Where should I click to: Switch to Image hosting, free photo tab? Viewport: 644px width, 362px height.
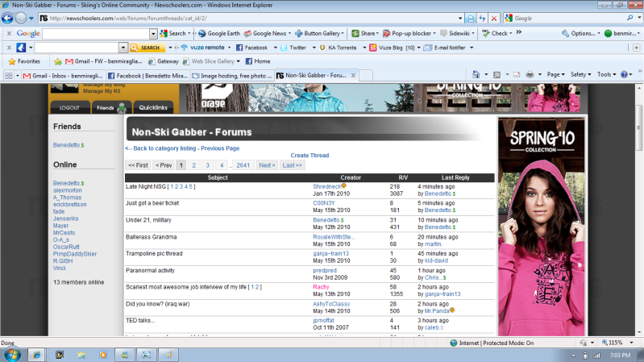231,76
